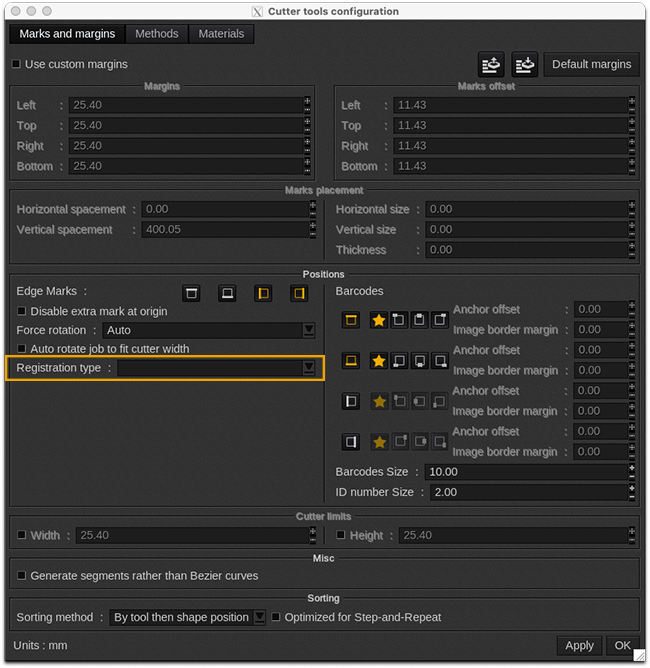Enable the Use custom margins checkbox
The image size is (650, 668).
(16, 64)
